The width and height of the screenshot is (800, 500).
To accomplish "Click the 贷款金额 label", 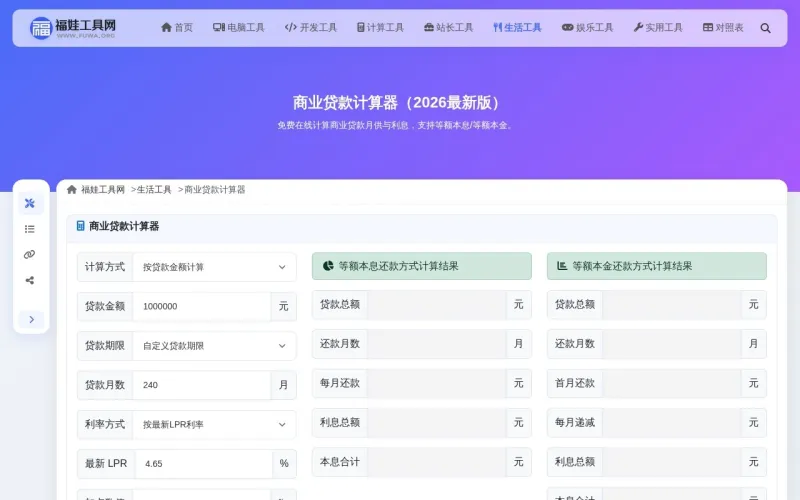I will (105, 306).
